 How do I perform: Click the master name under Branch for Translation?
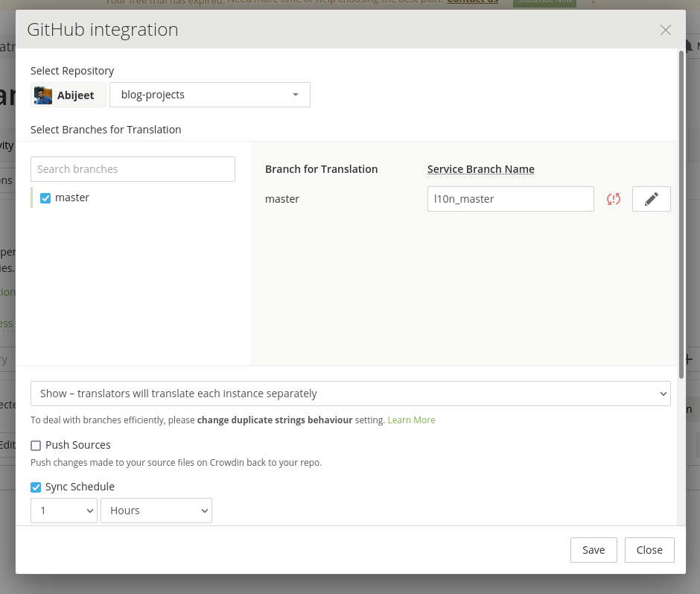[x=282, y=199]
